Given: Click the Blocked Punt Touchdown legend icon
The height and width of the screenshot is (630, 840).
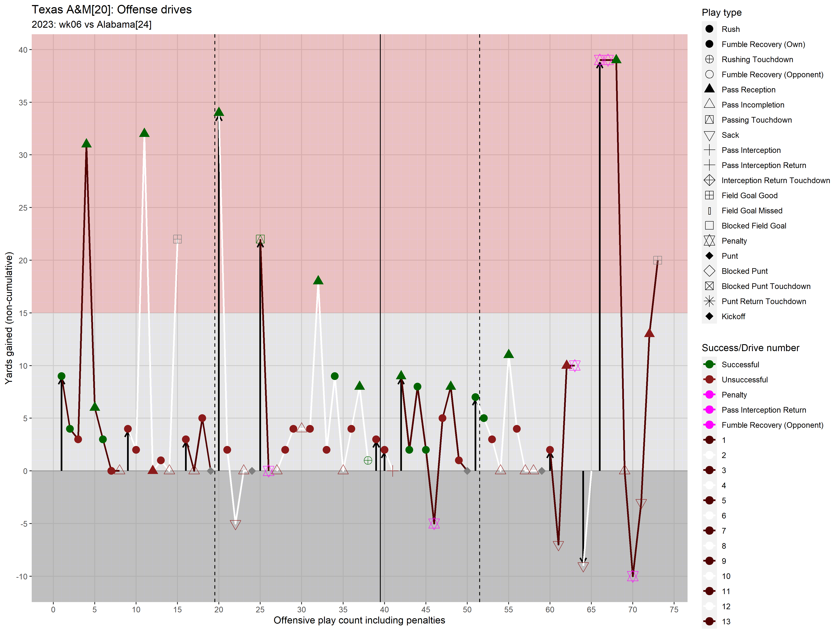Looking at the screenshot, I should [x=709, y=286].
